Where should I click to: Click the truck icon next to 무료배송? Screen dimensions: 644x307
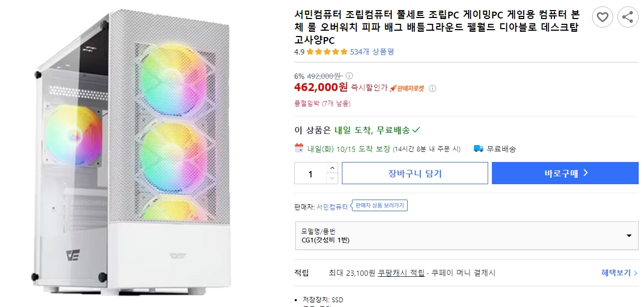tap(480, 148)
